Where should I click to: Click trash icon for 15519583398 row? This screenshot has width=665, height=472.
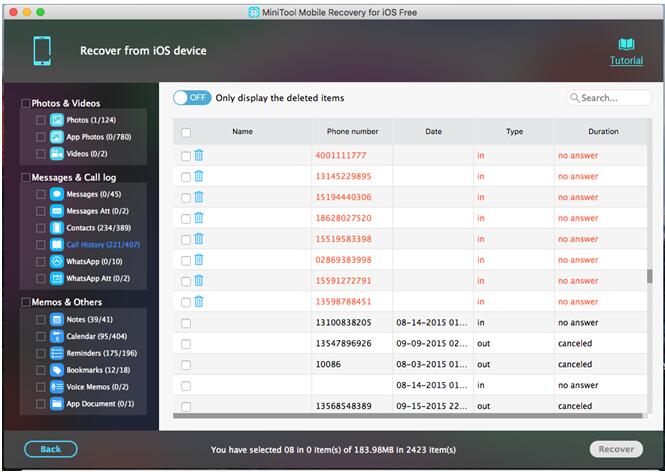point(198,239)
